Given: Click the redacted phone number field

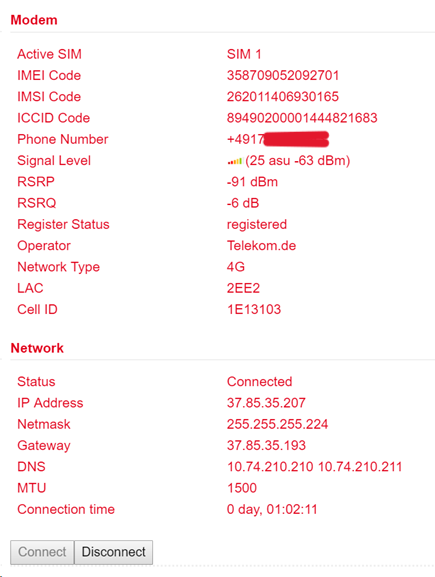Looking at the screenshot, I should coord(278,139).
